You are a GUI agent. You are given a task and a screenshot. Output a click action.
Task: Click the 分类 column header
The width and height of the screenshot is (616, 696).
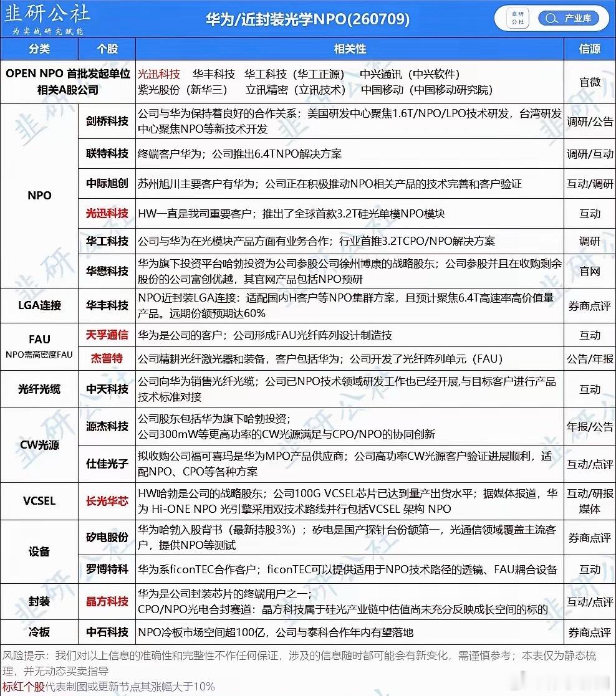tap(39, 49)
